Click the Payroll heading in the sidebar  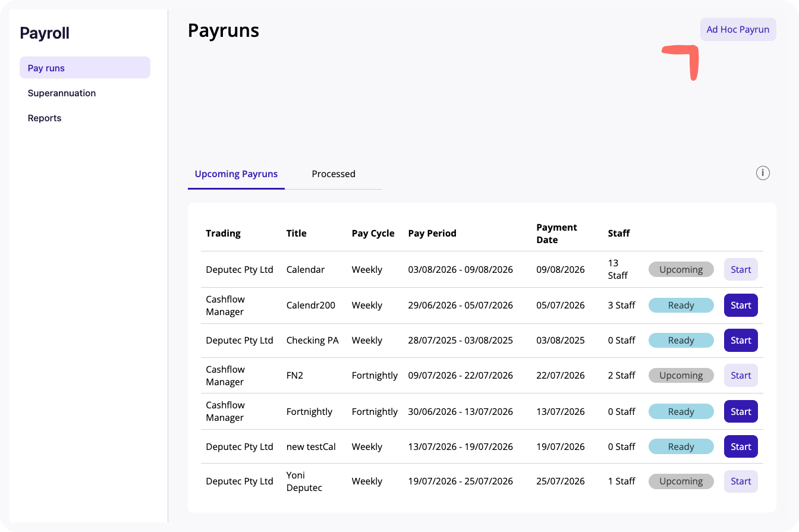point(45,33)
